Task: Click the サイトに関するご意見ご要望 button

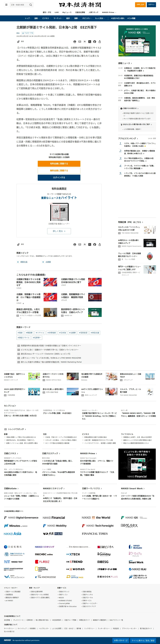Action: (x=143, y=641)
